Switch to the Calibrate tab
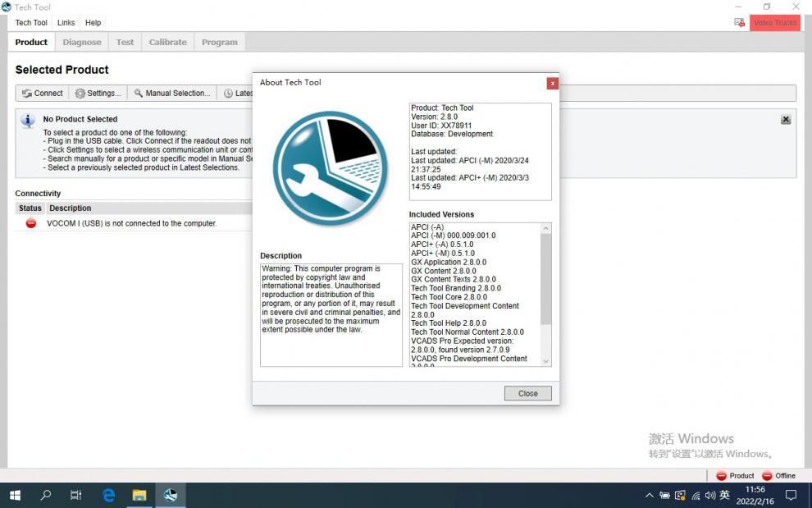This screenshot has width=812, height=508. (168, 42)
